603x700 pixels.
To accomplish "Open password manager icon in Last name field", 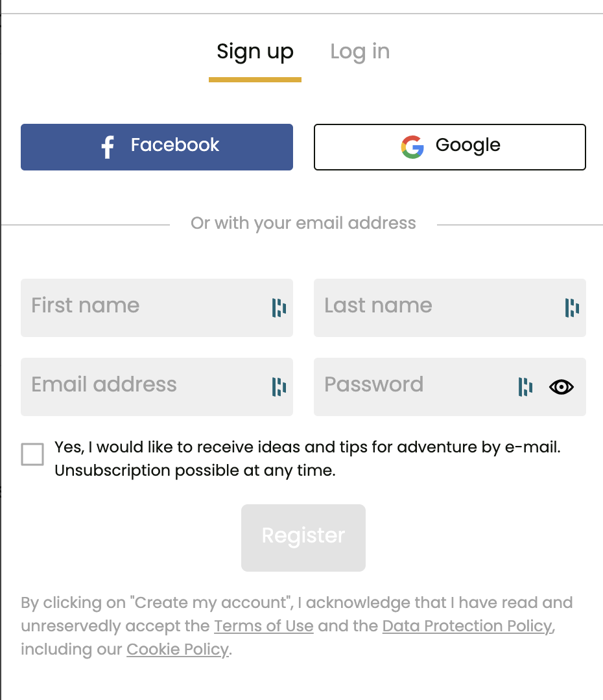I will click(x=572, y=308).
